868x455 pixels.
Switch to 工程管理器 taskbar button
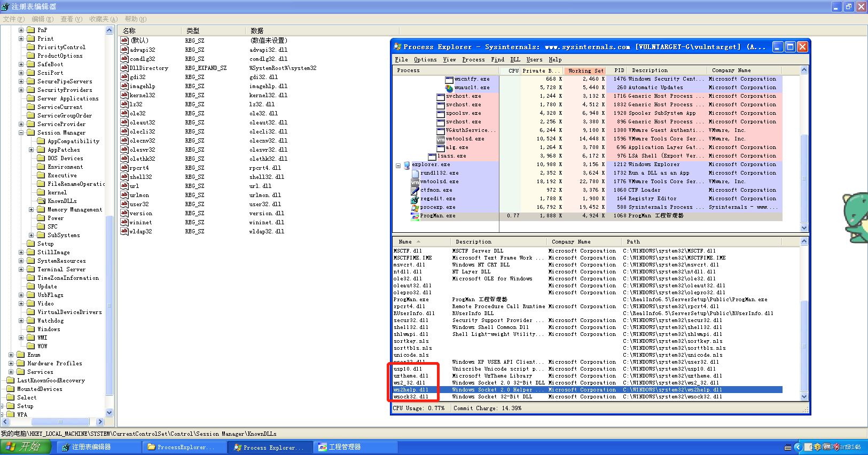click(356, 447)
